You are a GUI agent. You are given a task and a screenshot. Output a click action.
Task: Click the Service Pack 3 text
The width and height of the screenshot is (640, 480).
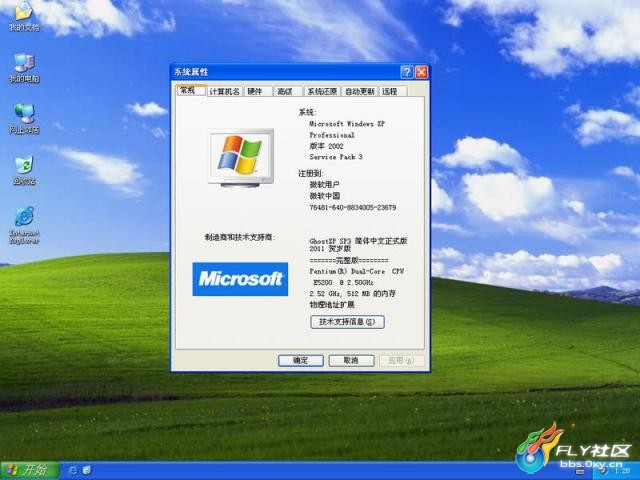point(336,157)
